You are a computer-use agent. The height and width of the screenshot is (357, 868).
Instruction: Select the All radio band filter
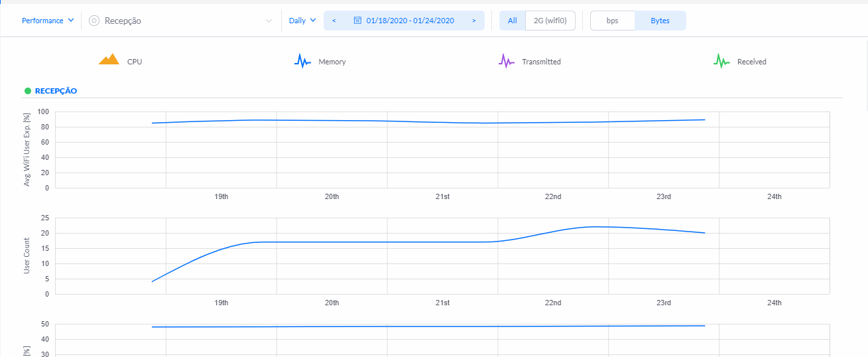point(513,21)
